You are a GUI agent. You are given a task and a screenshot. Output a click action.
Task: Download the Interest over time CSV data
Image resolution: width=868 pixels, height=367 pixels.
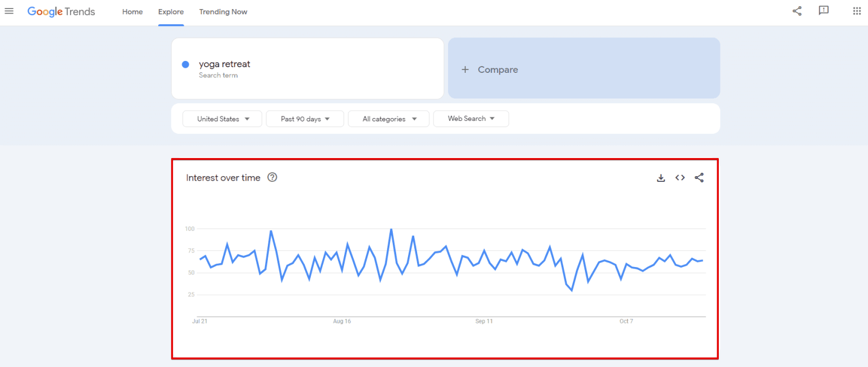[661, 177]
